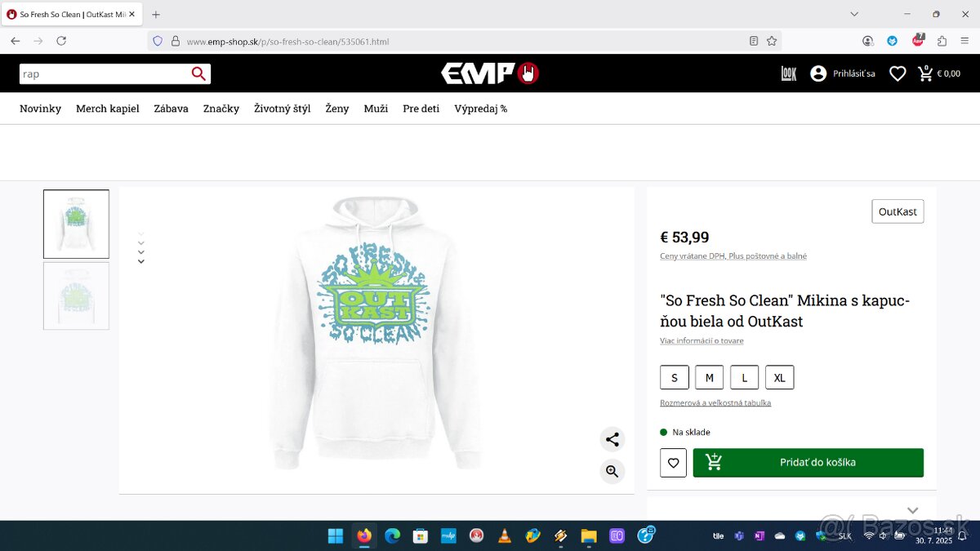This screenshot has height=551, width=980.
Task: Open the Merch kapiel menu
Action: pos(108,109)
